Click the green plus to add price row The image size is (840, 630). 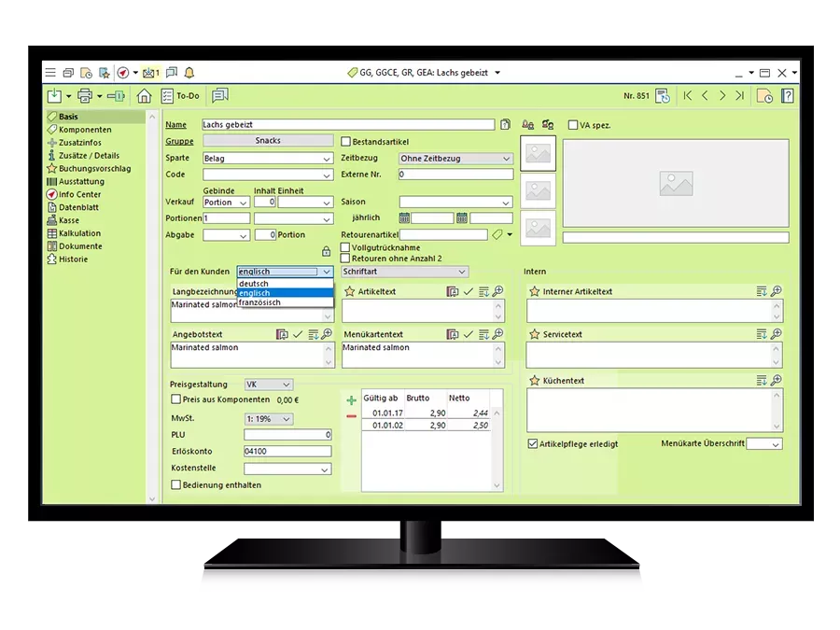point(351,400)
